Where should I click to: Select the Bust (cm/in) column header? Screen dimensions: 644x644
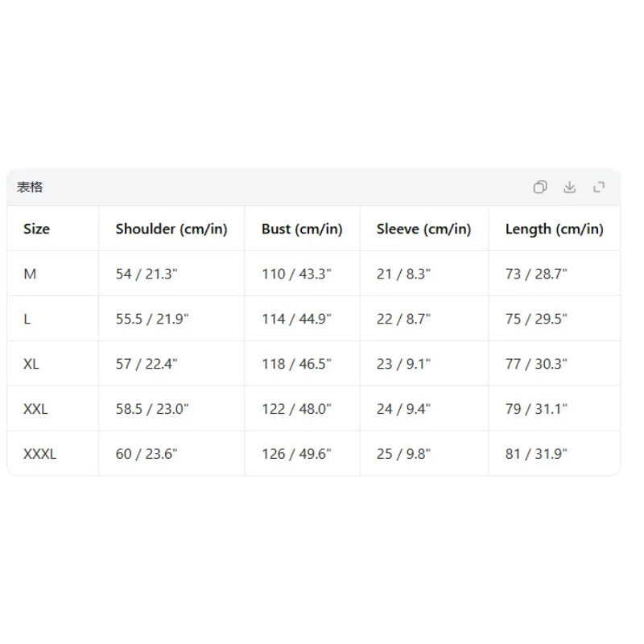pos(303,229)
